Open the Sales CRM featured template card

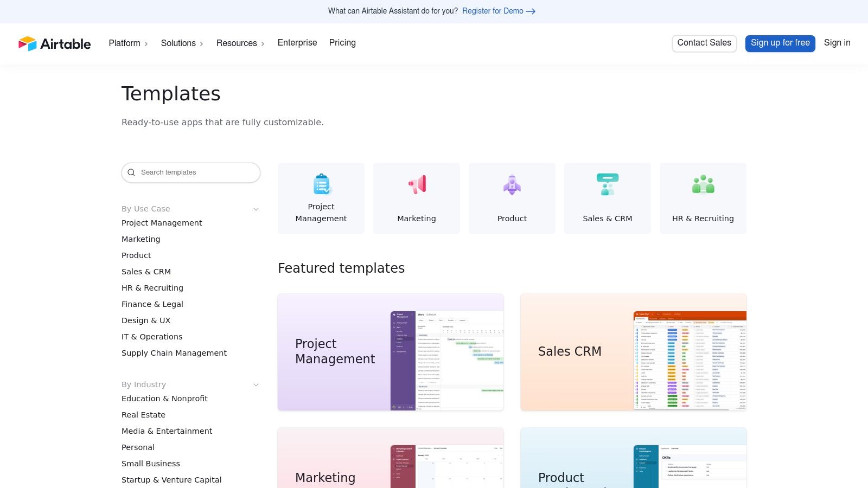pos(634,352)
